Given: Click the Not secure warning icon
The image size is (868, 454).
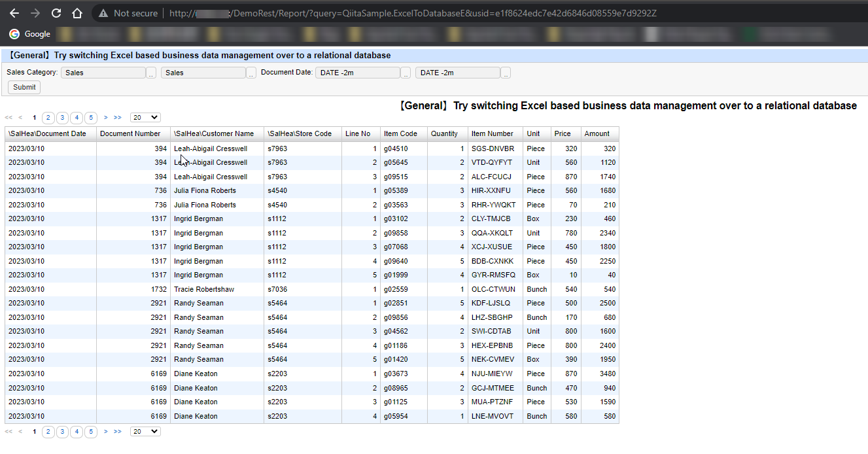Looking at the screenshot, I should pos(103,13).
